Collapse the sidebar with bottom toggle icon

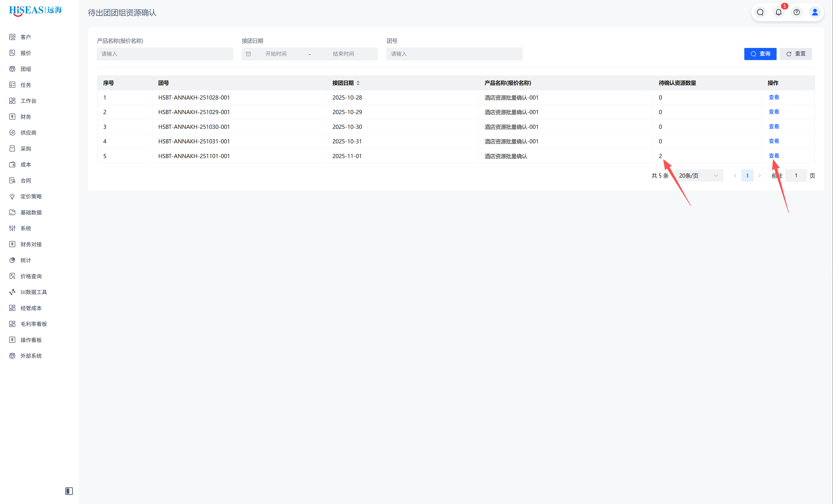pos(69,491)
